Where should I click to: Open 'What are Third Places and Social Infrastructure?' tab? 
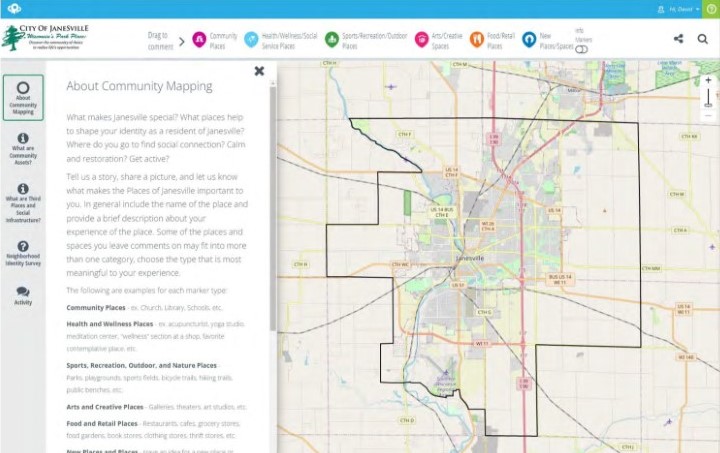[23, 203]
